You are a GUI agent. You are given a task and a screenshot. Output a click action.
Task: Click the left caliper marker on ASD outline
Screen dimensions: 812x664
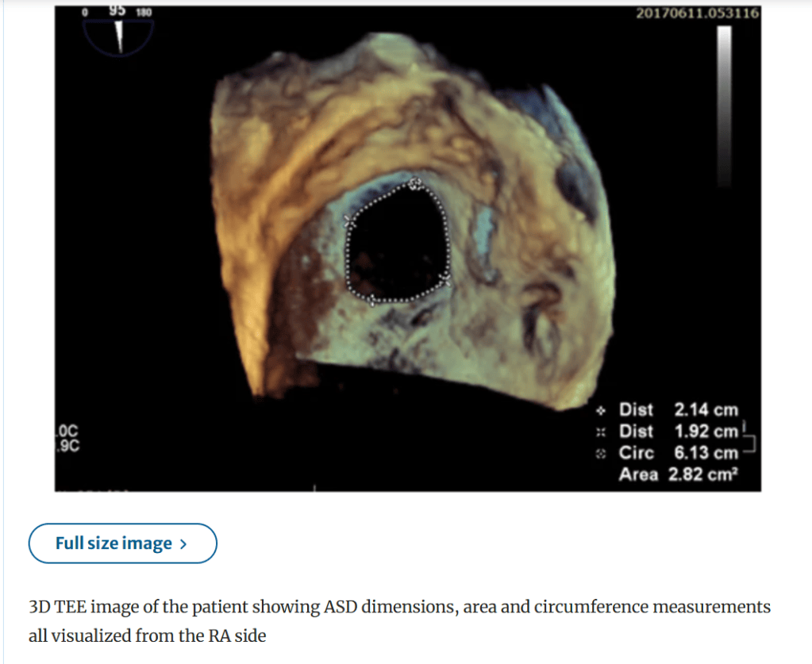[x=349, y=221]
